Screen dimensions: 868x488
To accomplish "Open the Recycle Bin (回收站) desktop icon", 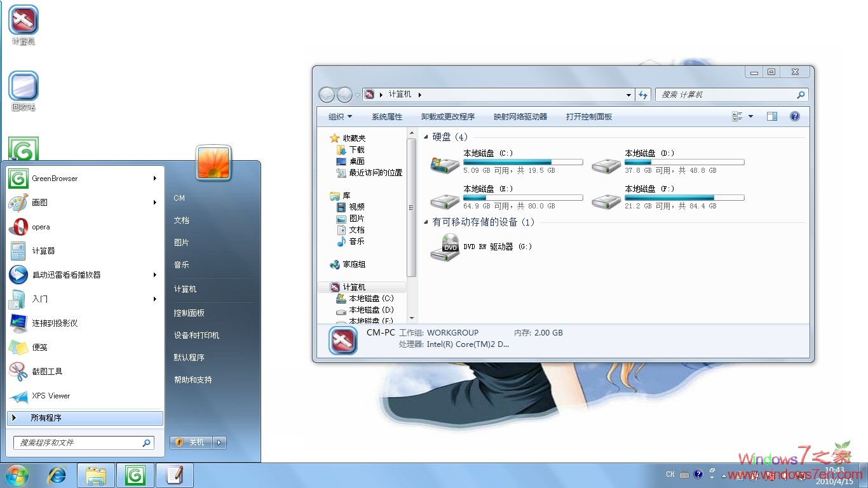I will coord(24,91).
